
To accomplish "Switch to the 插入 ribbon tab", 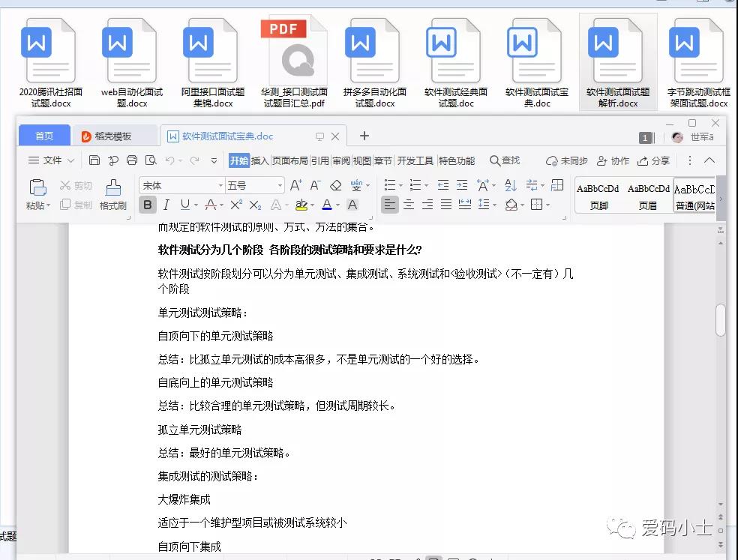I will [259, 160].
